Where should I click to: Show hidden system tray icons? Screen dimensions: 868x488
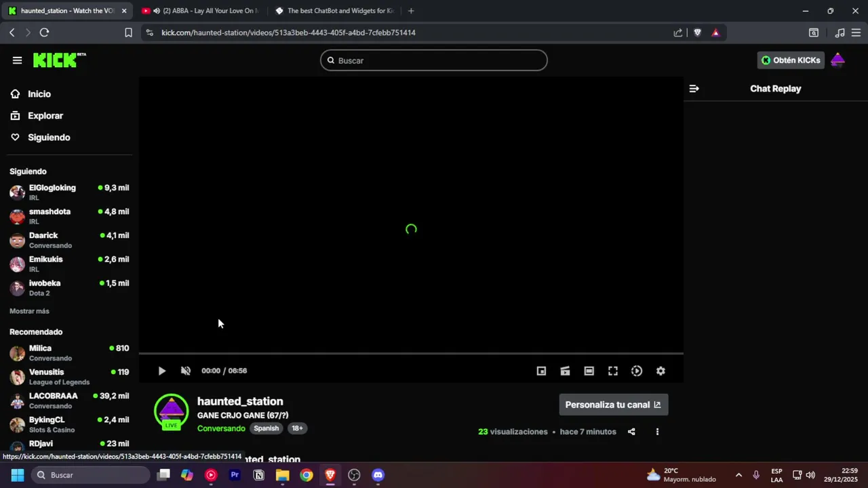(x=738, y=475)
